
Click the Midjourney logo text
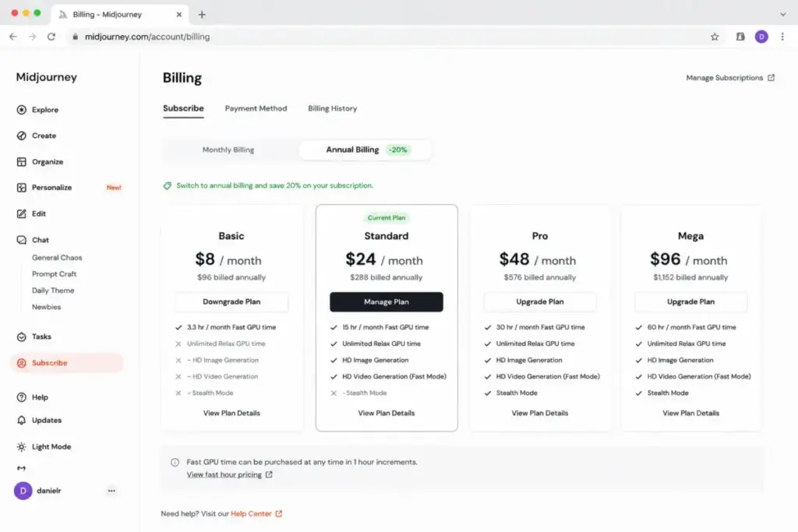click(46, 77)
